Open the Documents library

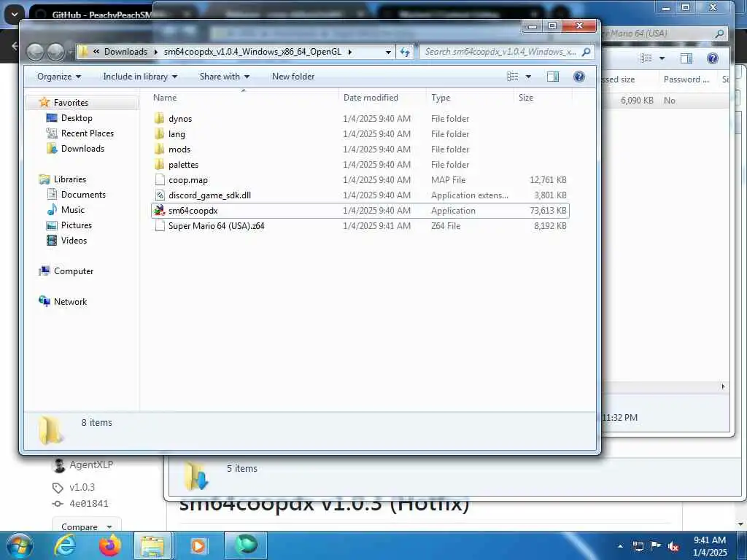(x=83, y=194)
